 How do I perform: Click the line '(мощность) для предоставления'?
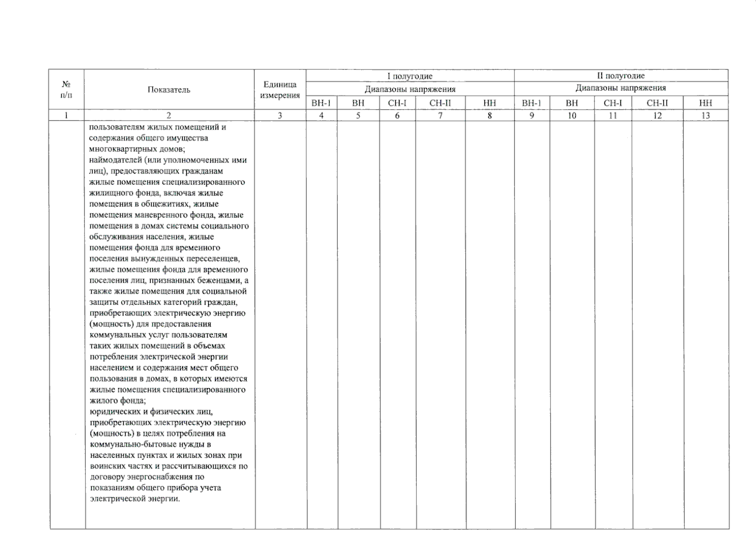pos(151,324)
